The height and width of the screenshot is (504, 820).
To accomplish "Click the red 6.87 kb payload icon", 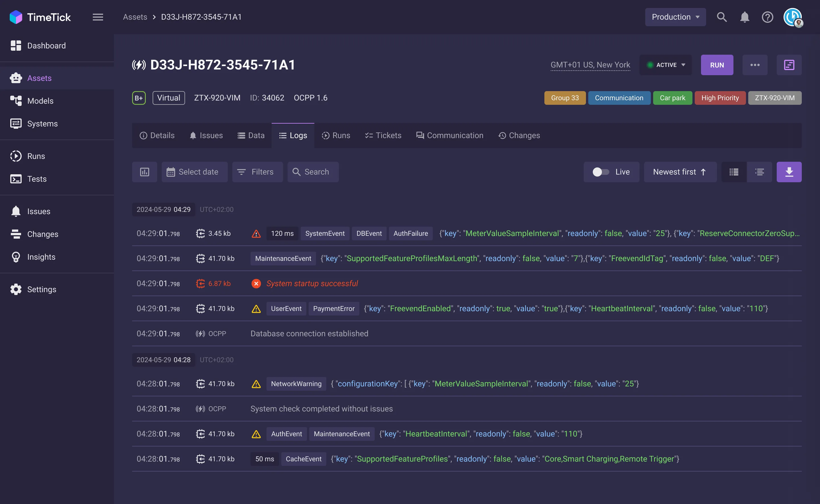I will (x=200, y=283).
